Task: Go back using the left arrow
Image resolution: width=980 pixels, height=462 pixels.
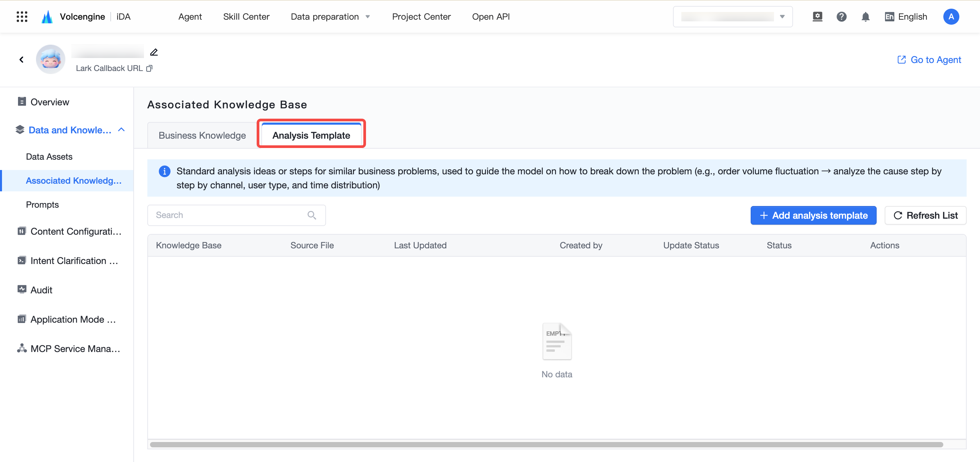Action: tap(22, 59)
